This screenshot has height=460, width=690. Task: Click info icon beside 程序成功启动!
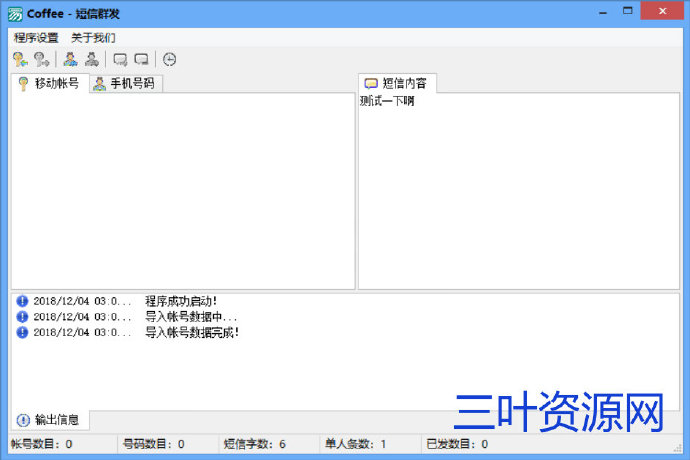[22, 301]
